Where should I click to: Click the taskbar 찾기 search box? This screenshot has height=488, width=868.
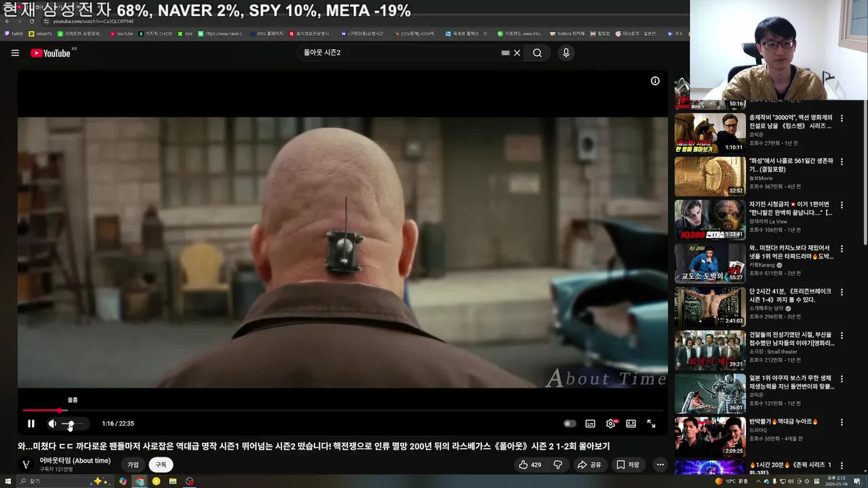click(x=64, y=481)
